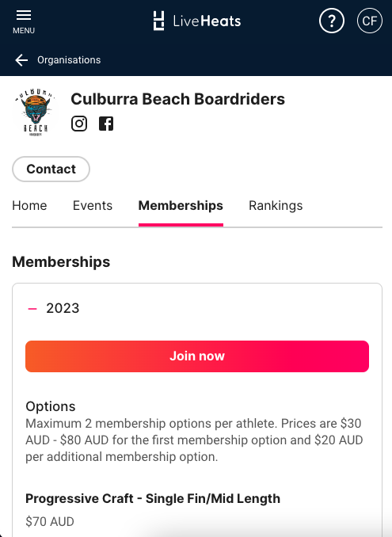This screenshot has height=537, width=392.
Task: Switch to the Events tab
Action: point(93,205)
